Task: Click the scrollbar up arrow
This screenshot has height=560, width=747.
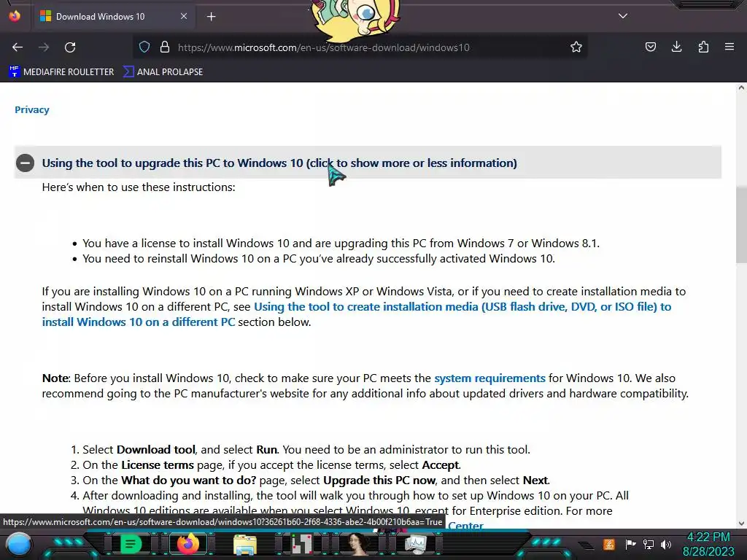Action: pyautogui.click(x=741, y=87)
